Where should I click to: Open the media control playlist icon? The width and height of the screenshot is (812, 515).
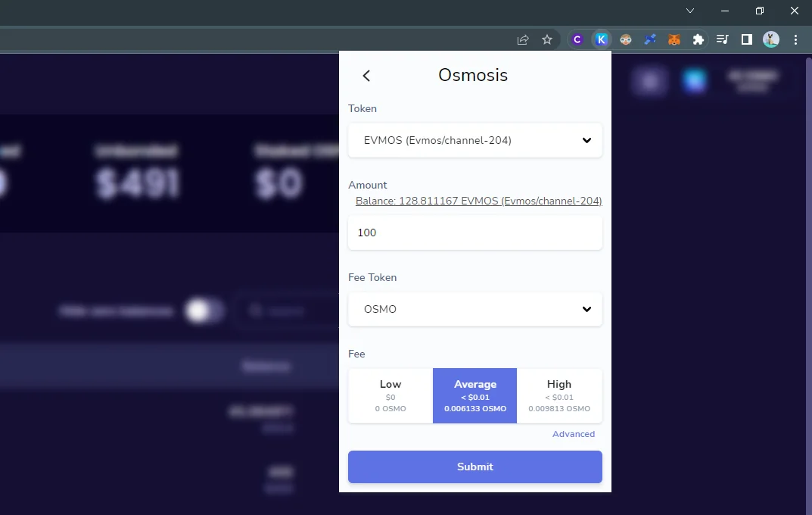point(723,39)
